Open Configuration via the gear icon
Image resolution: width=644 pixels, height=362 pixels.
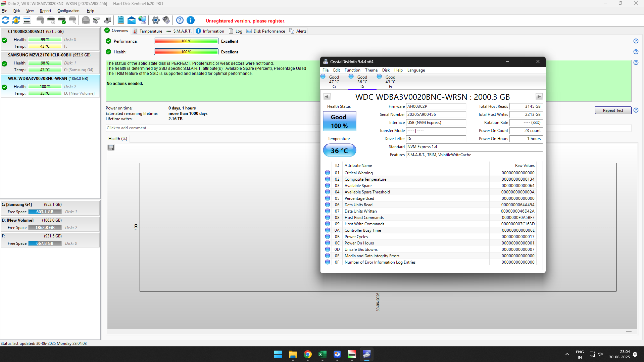[x=155, y=20]
